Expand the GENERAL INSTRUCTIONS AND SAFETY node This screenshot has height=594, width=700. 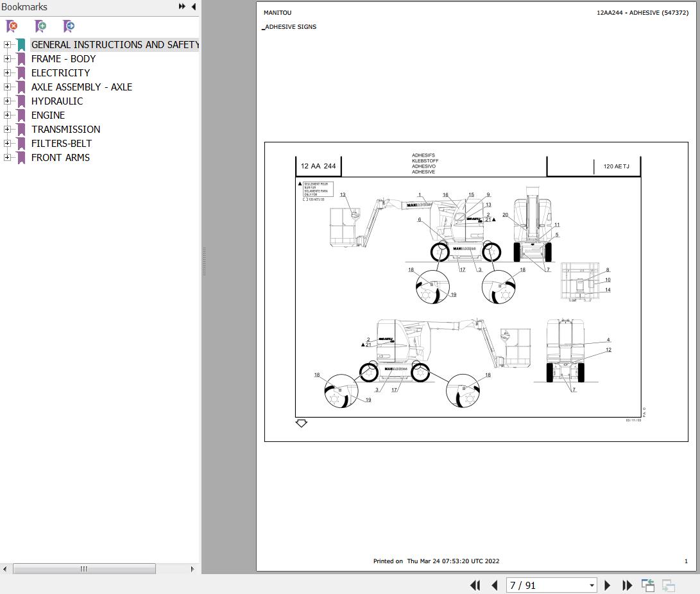(x=7, y=45)
